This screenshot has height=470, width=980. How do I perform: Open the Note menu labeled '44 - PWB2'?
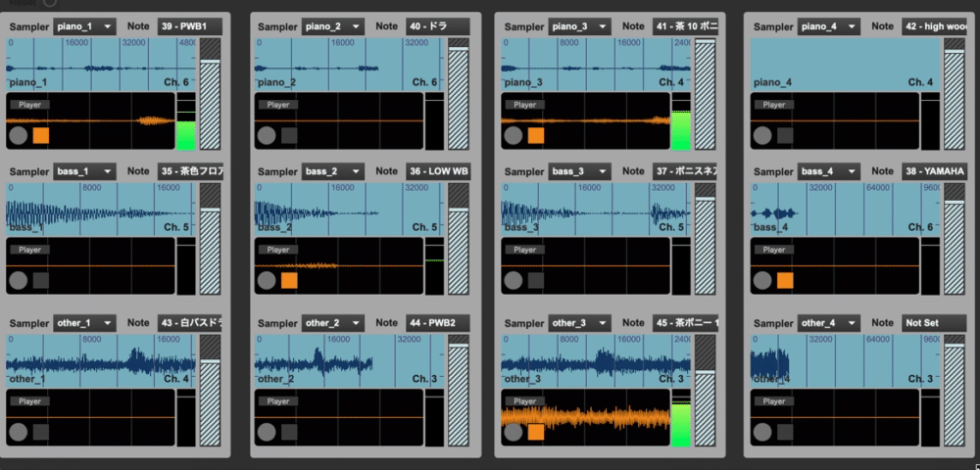pyautogui.click(x=437, y=322)
